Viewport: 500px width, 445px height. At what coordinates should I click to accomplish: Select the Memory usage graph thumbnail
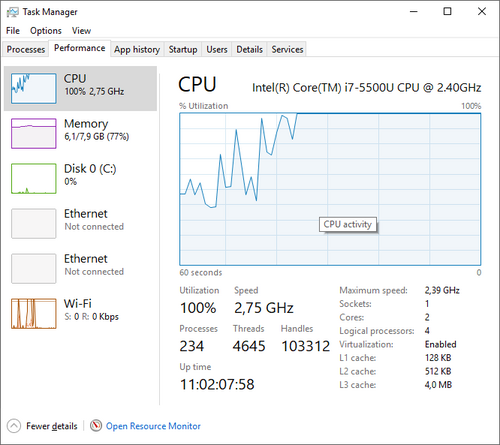[34, 133]
